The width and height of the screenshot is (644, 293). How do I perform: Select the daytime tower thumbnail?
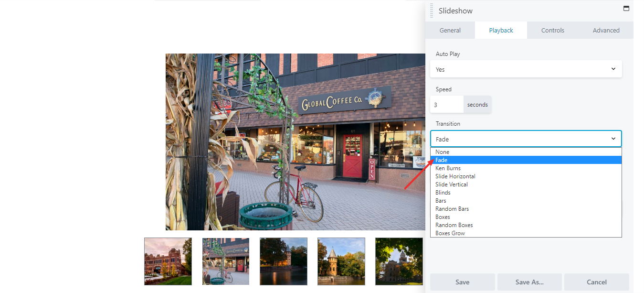pos(341,261)
